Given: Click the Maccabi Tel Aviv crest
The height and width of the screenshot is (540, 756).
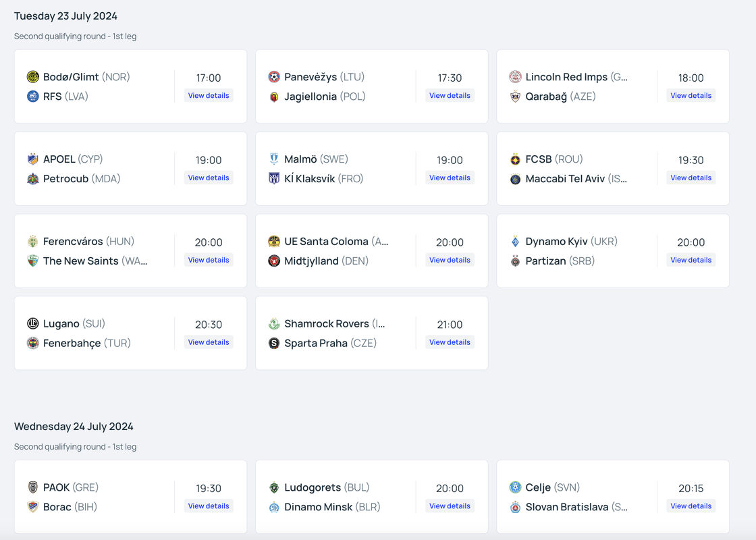Looking at the screenshot, I should (516, 178).
